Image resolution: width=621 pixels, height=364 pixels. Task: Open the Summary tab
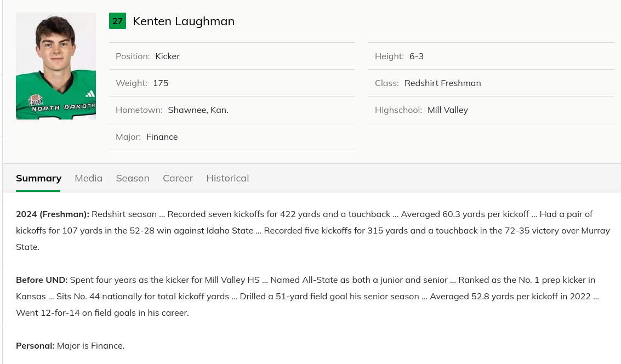[x=38, y=178]
